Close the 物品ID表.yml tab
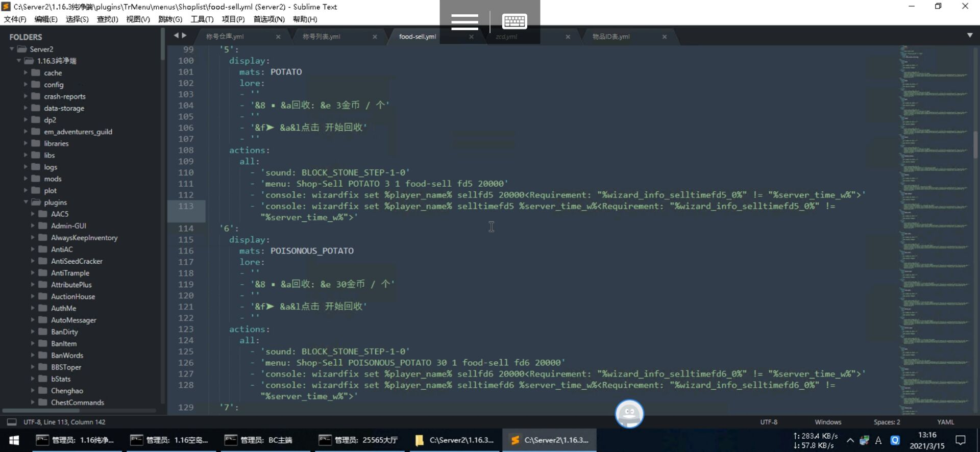The image size is (980, 452). [x=664, y=37]
